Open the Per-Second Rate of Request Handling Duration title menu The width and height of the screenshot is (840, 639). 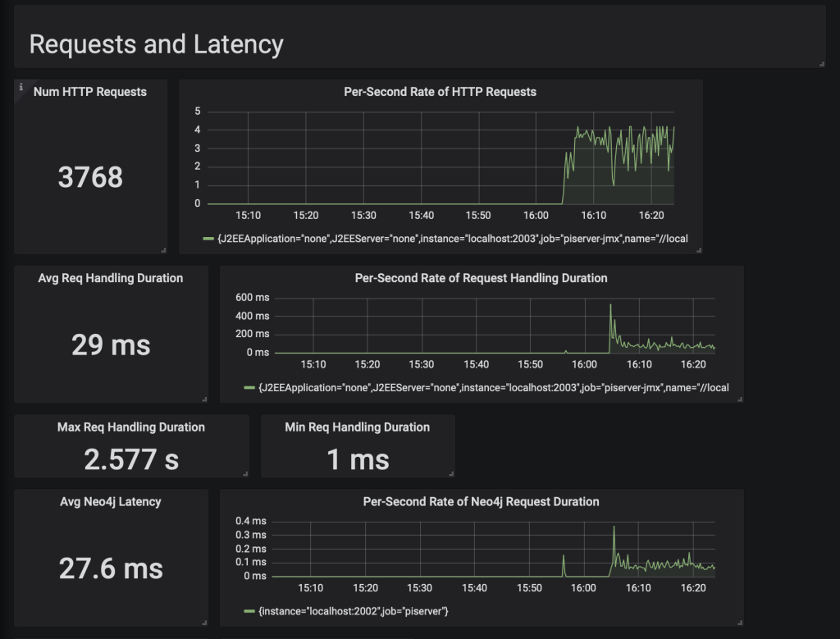click(x=481, y=278)
